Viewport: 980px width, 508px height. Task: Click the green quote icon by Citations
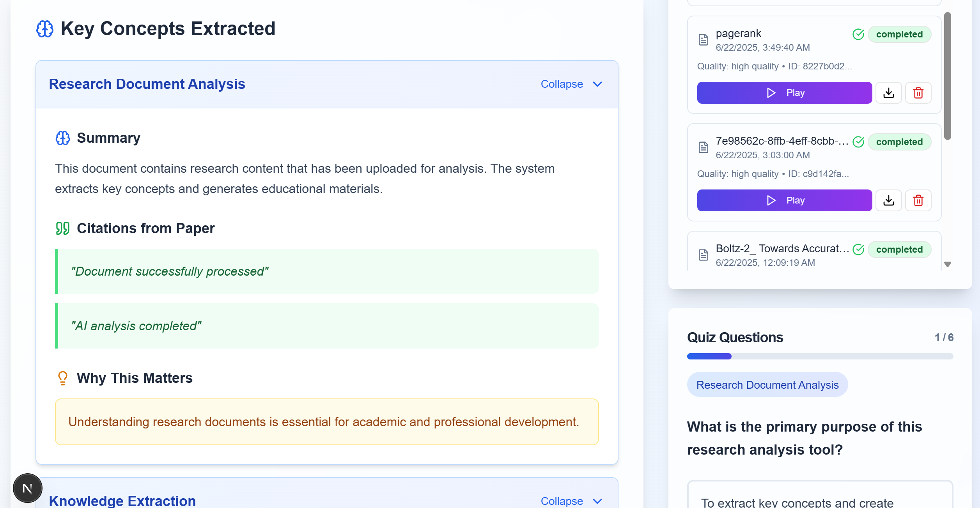pos(62,228)
